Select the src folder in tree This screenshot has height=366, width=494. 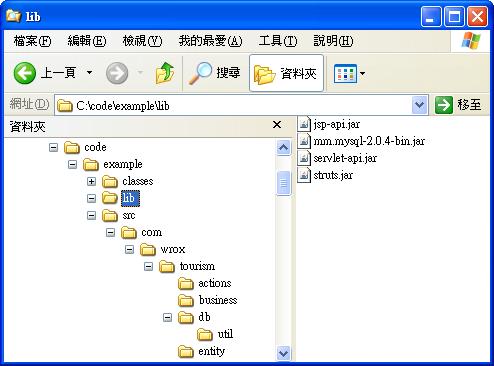click(x=129, y=215)
